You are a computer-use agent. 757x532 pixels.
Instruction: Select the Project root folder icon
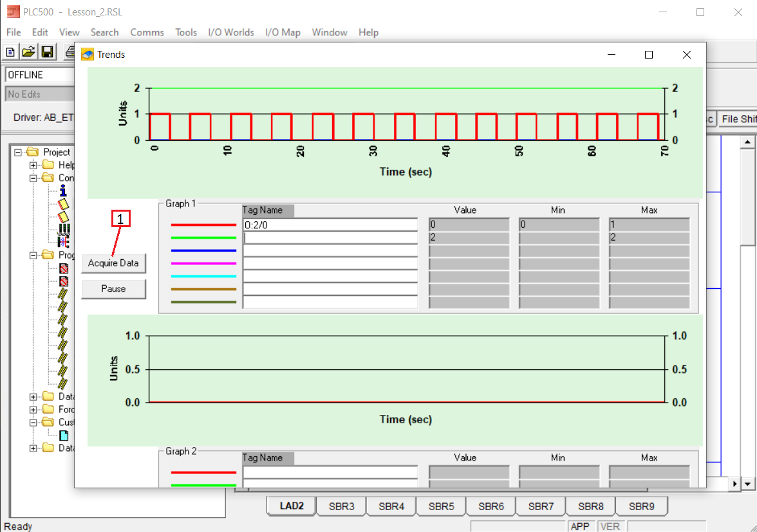[33, 152]
